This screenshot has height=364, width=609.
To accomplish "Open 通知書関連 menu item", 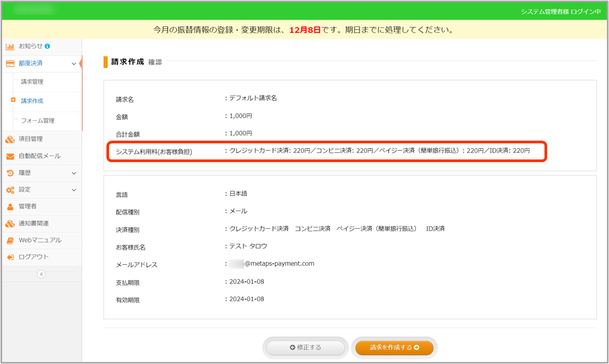I will coord(33,223).
